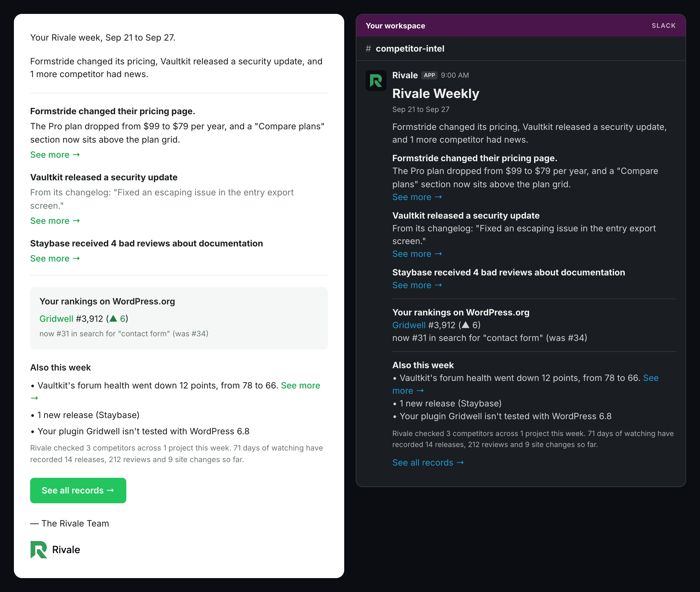The image size is (700, 592).
Task: Click the green up-triangle in the email rankings
Action: tap(113, 319)
